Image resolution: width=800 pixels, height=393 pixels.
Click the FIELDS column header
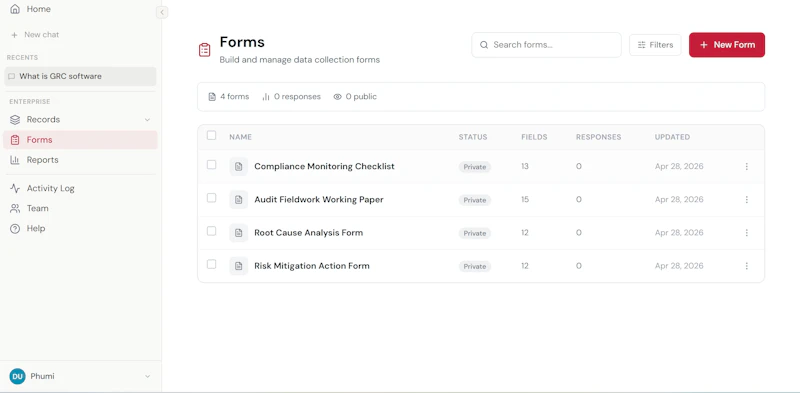point(534,137)
